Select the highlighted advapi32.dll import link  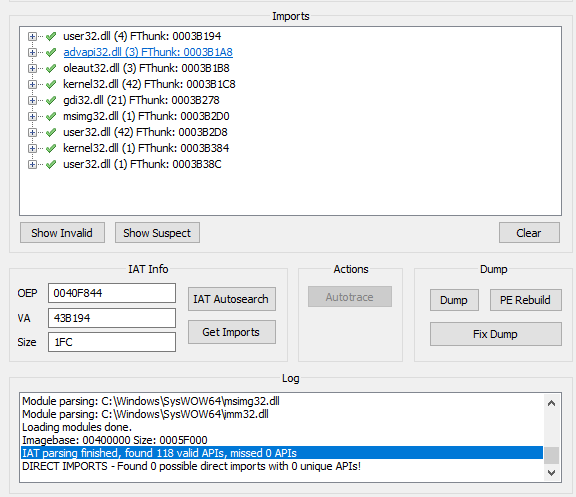click(x=148, y=52)
